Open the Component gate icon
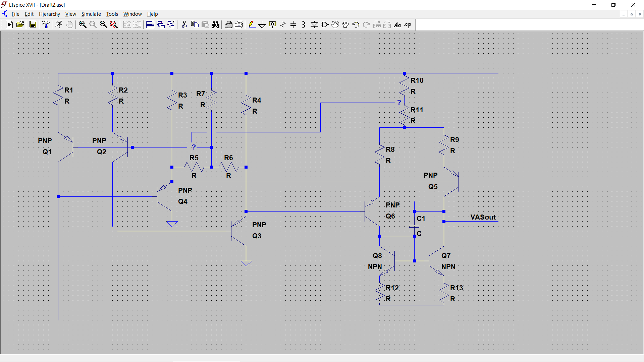Image resolution: width=644 pixels, height=362 pixels. [325, 24]
